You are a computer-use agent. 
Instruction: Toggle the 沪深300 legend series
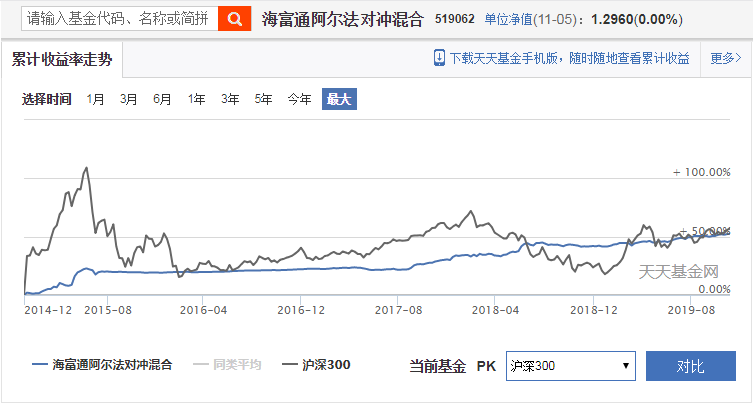316,365
